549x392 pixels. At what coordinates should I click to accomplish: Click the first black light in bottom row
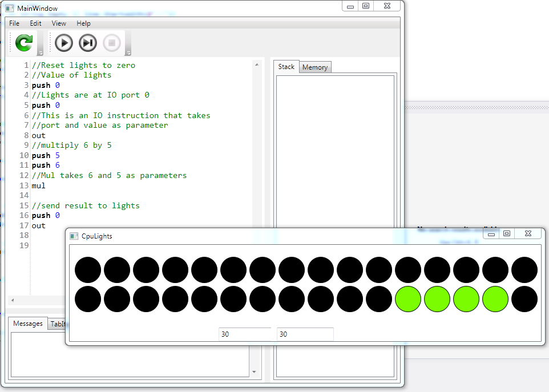click(88, 299)
